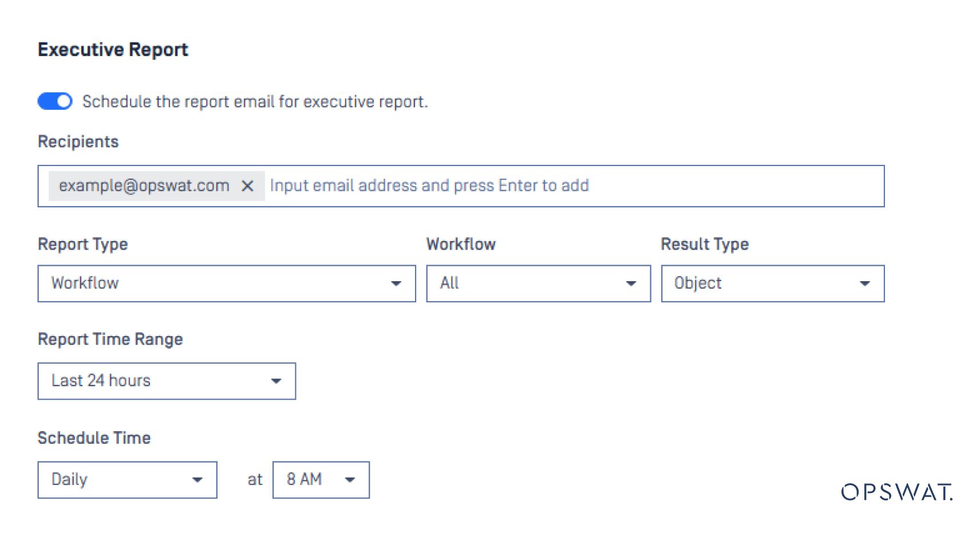The width and height of the screenshot is (980, 536).
Task: Click the OPSWAT logo
Action: click(896, 492)
